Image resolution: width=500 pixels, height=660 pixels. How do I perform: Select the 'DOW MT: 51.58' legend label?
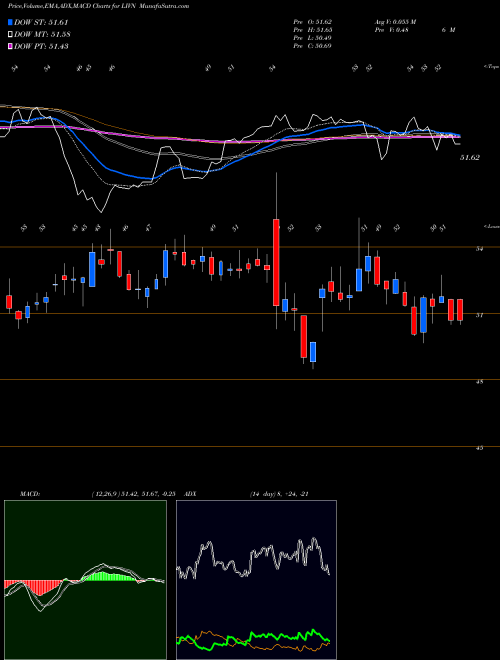[x=42, y=35]
